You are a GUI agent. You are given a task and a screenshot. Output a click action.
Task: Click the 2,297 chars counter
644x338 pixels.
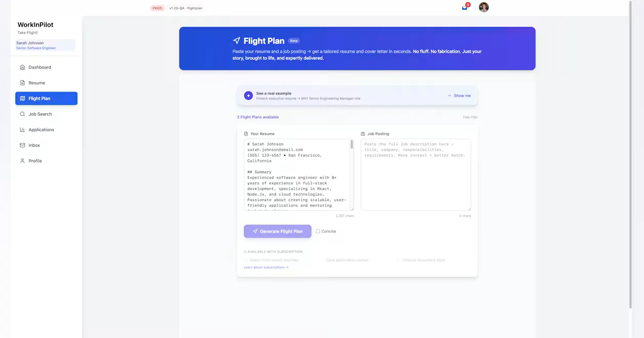pos(345,216)
